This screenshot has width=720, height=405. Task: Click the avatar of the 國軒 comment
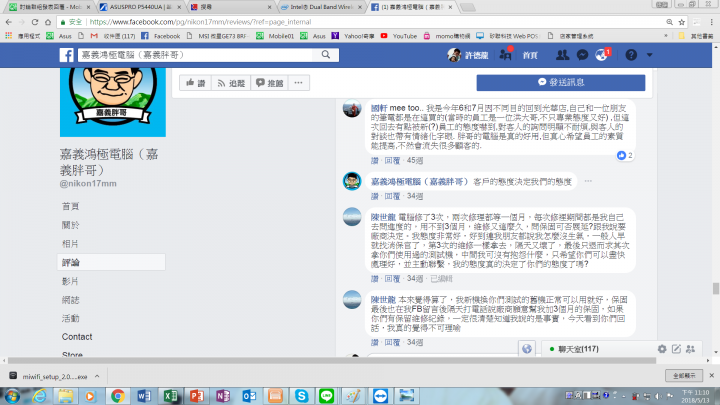[352, 109]
